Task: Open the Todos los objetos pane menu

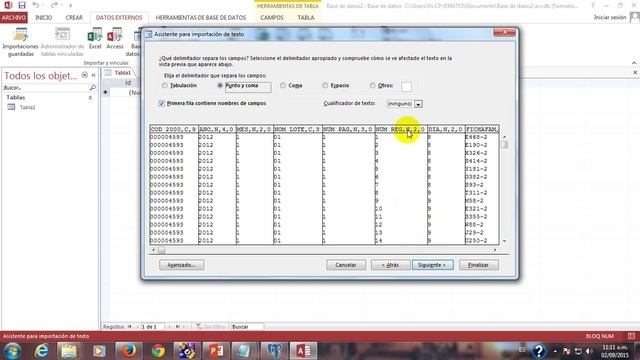Action: point(84,75)
